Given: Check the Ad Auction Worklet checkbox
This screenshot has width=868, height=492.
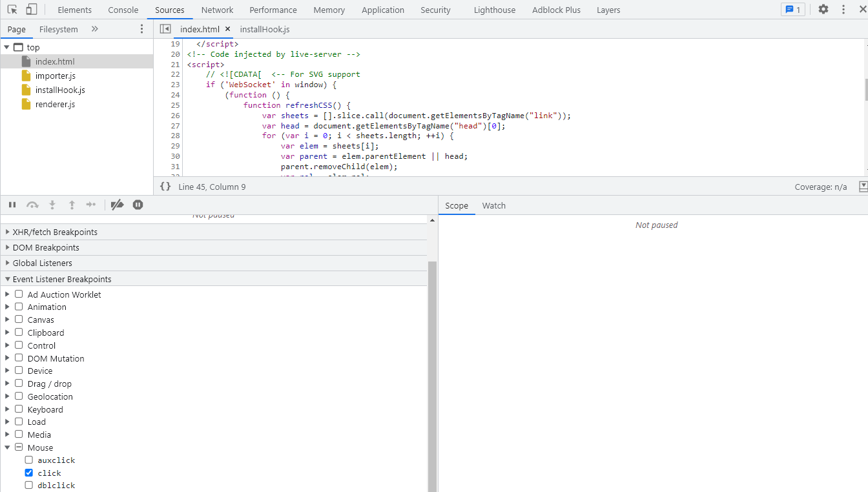Looking at the screenshot, I should [x=19, y=294].
